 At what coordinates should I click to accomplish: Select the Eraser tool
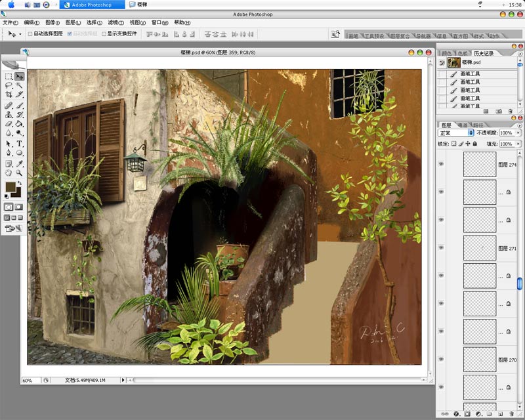tap(9, 123)
